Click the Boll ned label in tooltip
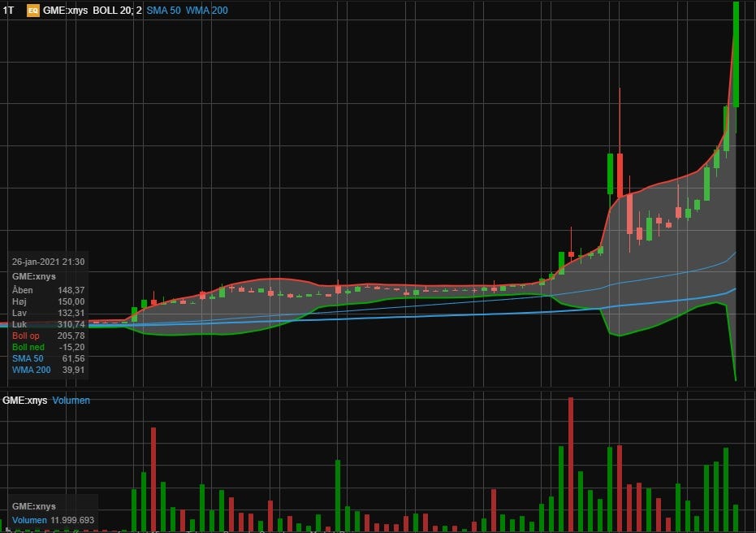Image resolution: width=756 pixels, height=533 pixels. click(28, 347)
